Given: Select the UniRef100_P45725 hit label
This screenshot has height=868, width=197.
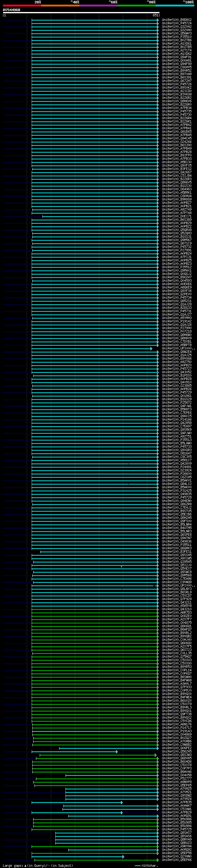Looking at the screenshot, I should [x=176, y=829].
